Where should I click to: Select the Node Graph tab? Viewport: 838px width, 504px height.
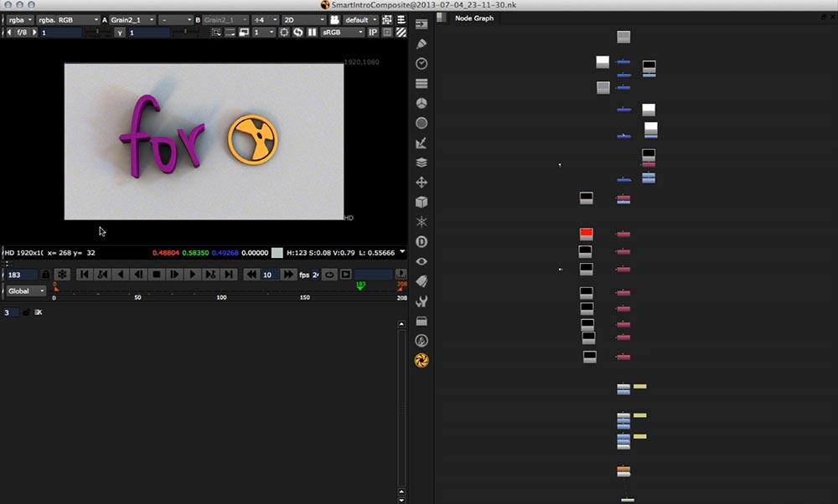pos(474,18)
